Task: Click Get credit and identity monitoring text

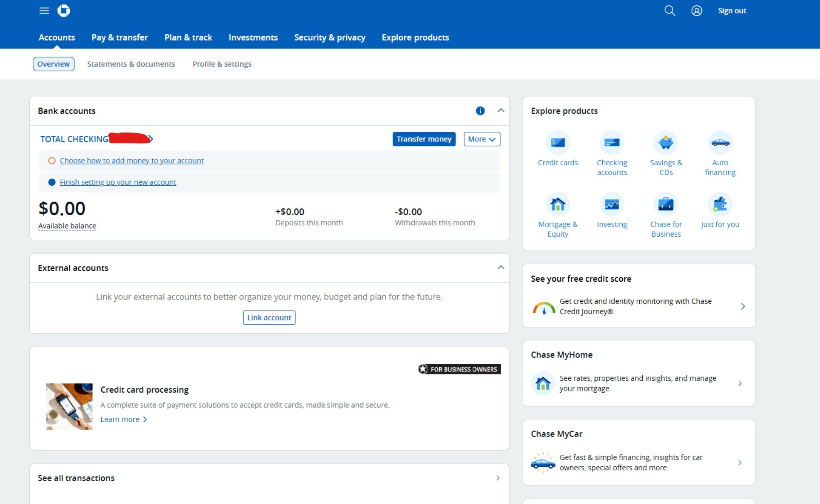Action: pos(636,306)
